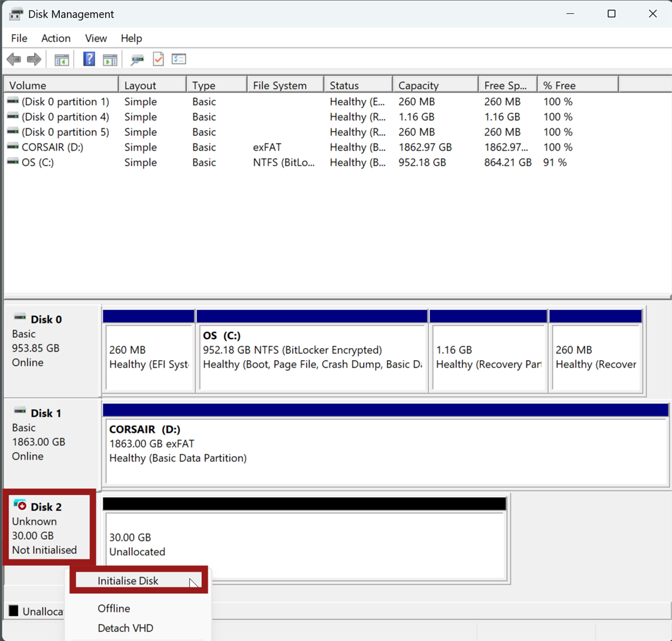
Task: Open the View menu
Action: click(x=96, y=38)
